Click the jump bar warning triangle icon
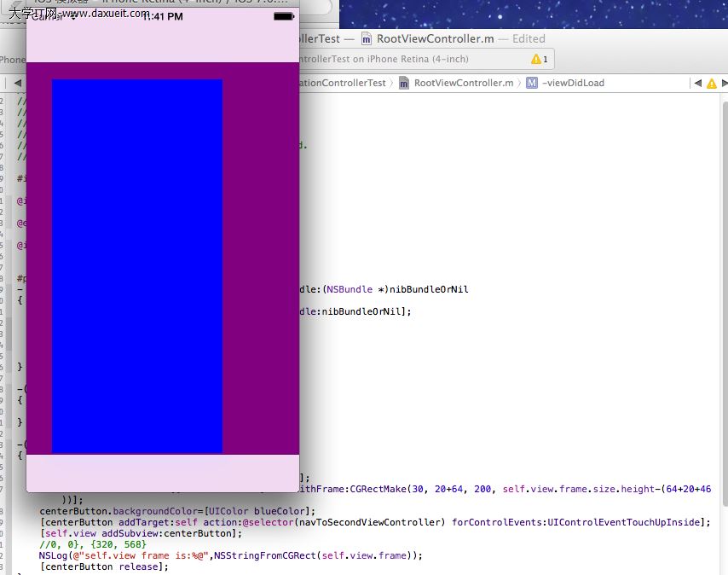728x575 pixels. [x=711, y=83]
